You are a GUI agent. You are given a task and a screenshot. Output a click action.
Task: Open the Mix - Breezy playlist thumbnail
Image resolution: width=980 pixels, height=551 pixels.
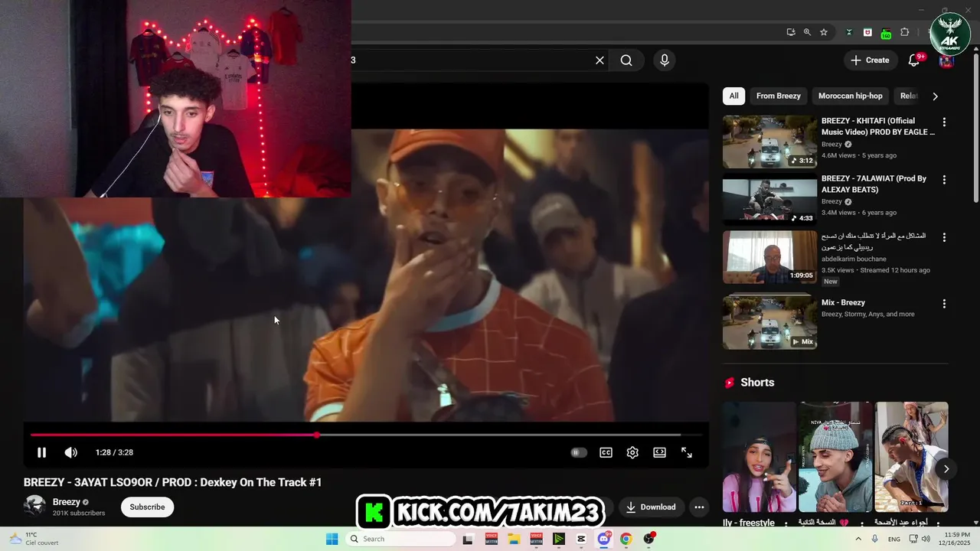coord(769,322)
